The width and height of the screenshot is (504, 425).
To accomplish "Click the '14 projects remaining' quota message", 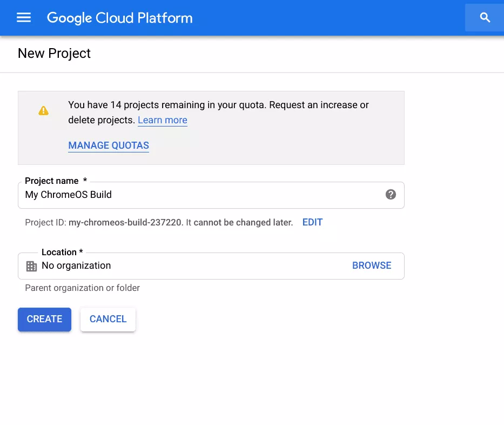I will tap(218, 105).
